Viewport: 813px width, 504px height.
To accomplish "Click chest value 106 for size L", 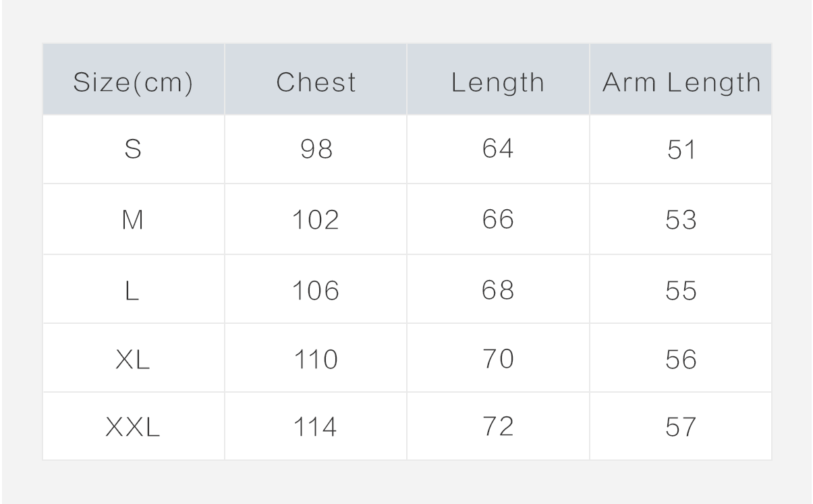I will point(316,291).
